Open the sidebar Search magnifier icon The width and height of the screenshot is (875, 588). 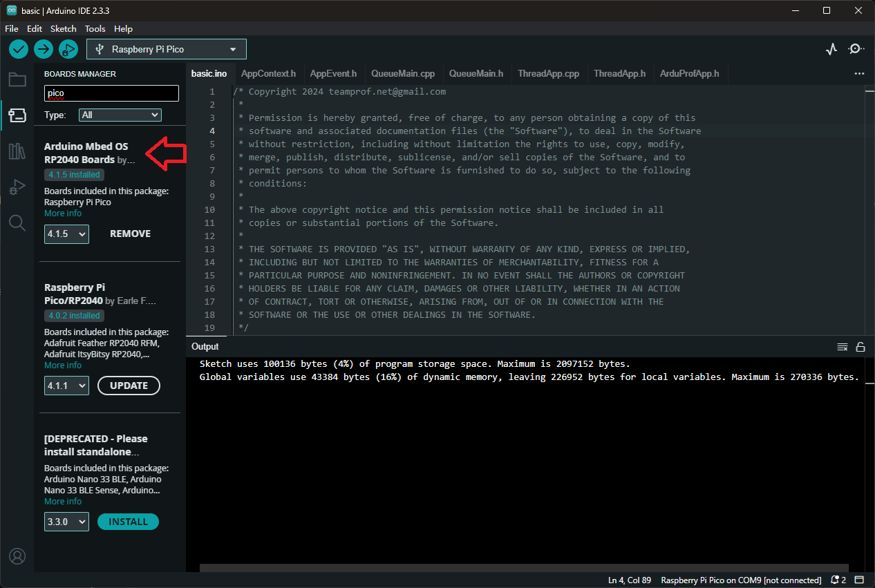click(17, 222)
